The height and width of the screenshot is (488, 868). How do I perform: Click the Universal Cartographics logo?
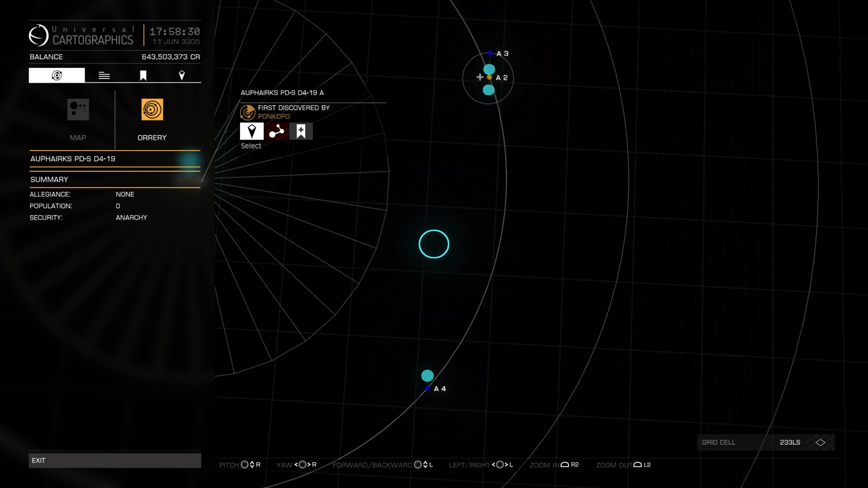[x=38, y=35]
